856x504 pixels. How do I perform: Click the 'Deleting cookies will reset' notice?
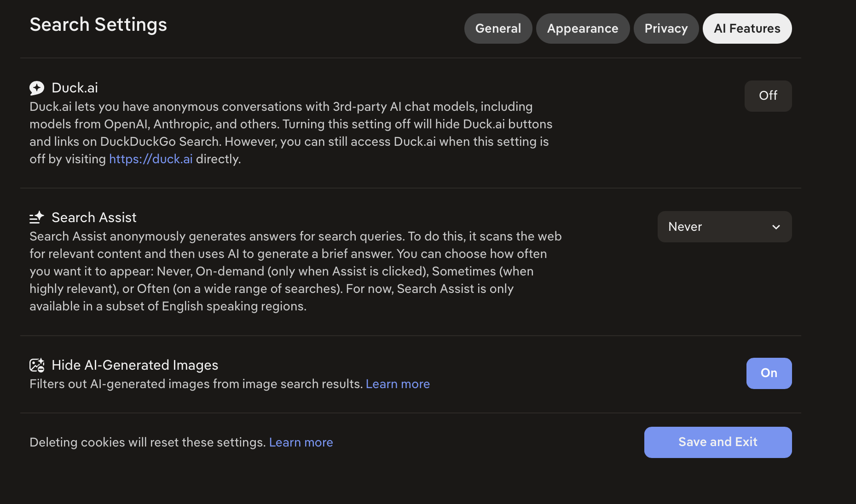148,442
